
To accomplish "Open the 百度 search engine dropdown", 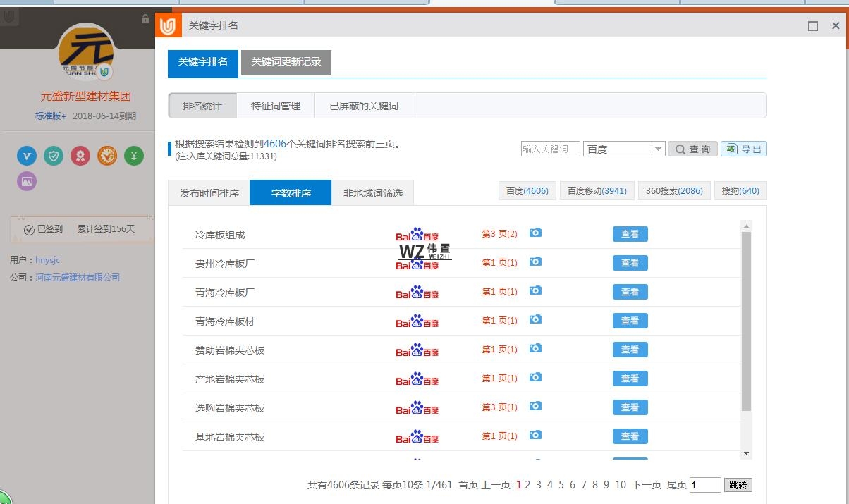I will tap(623, 149).
